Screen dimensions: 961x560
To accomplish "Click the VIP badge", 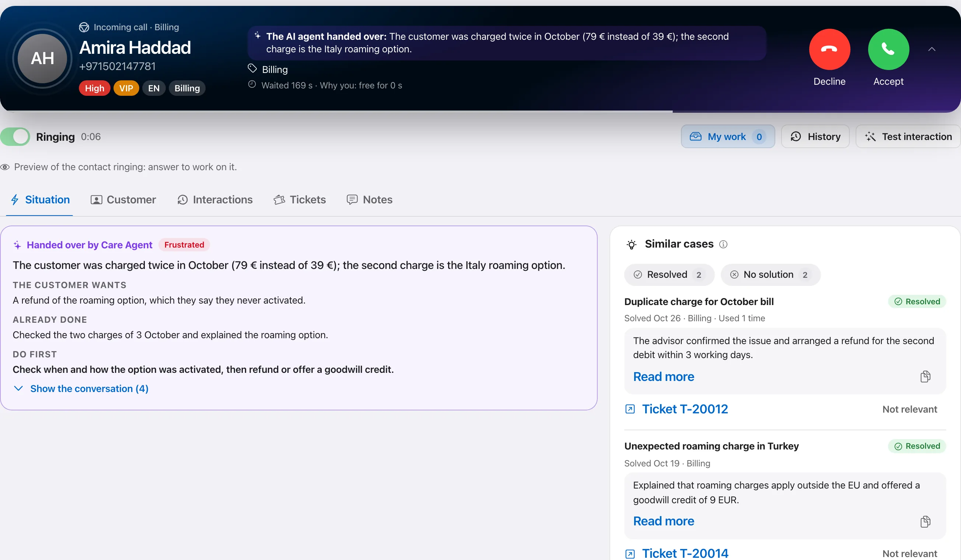I will [126, 88].
